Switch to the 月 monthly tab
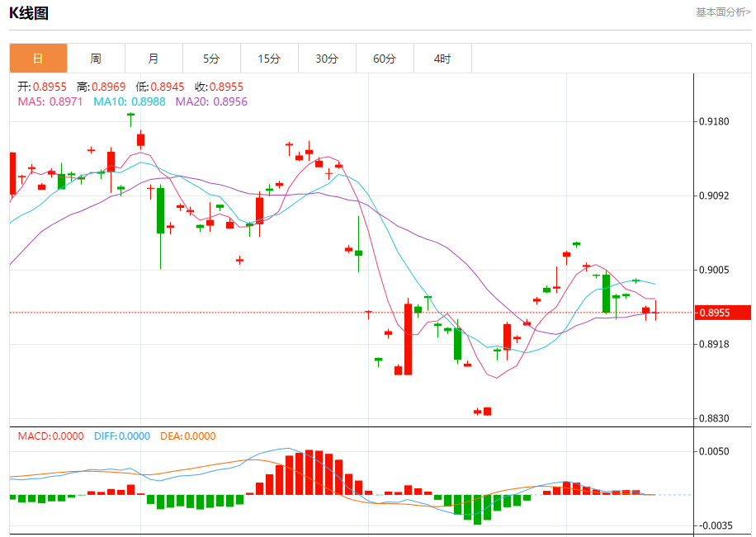756x537 pixels. point(154,59)
